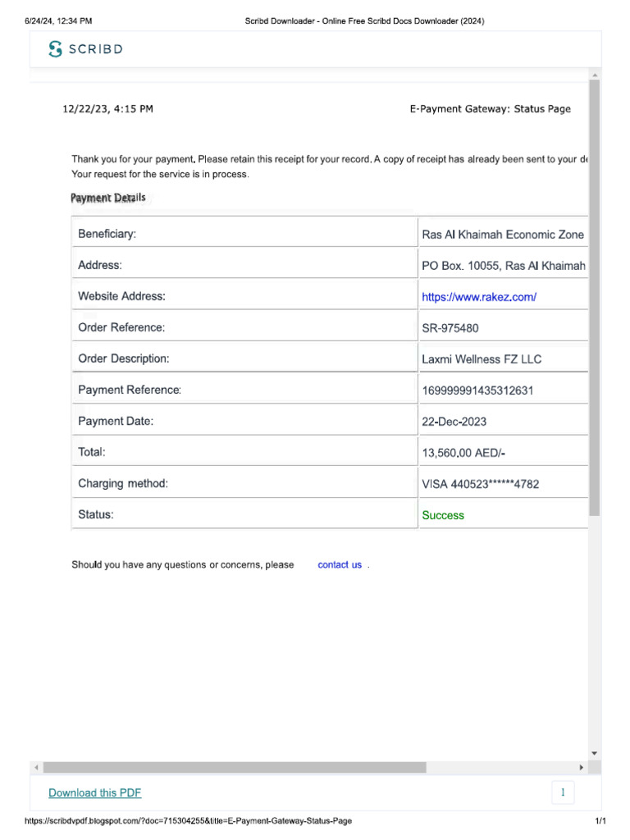The height and width of the screenshot is (840, 630).
Task: Click the SCRIBD wordmark in header
Action: tap(96, 49)
